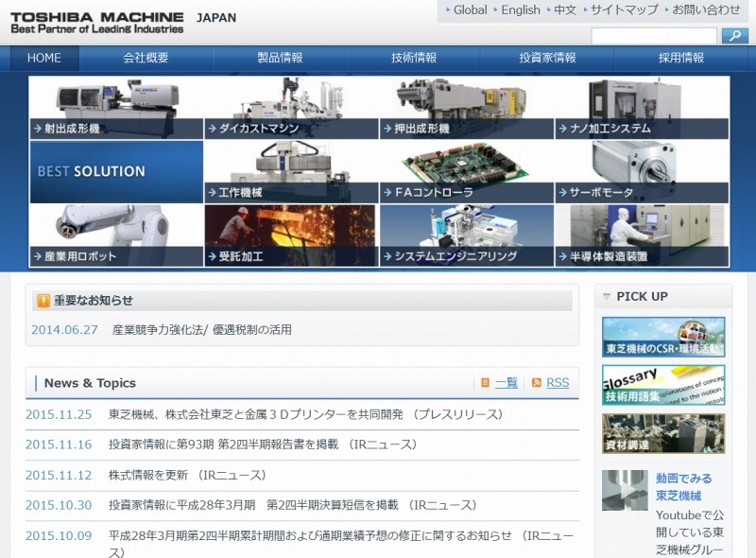756x558 pixels.
Task: Open the ダイカストマシン product tile
Action: pos(291,108)
